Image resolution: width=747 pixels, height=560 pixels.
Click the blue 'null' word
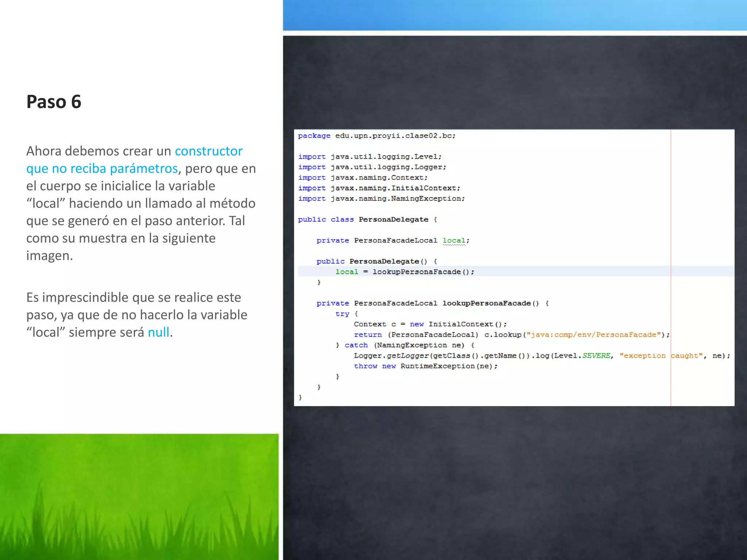tap(158, 332)
